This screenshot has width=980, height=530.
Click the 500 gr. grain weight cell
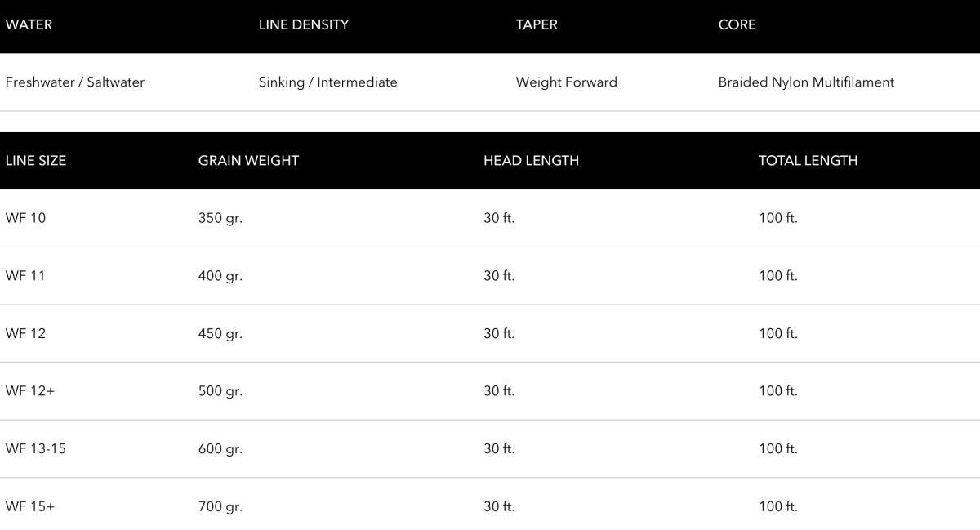(220, 391)
